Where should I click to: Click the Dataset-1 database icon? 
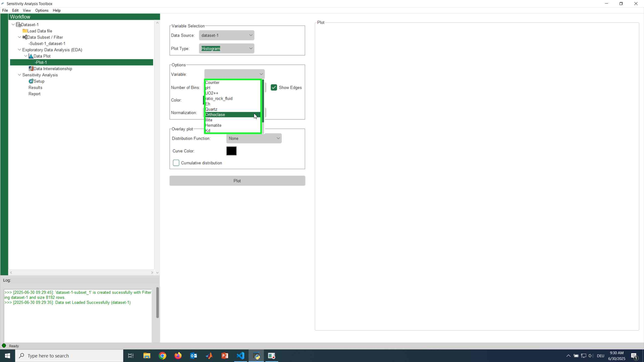18,25
